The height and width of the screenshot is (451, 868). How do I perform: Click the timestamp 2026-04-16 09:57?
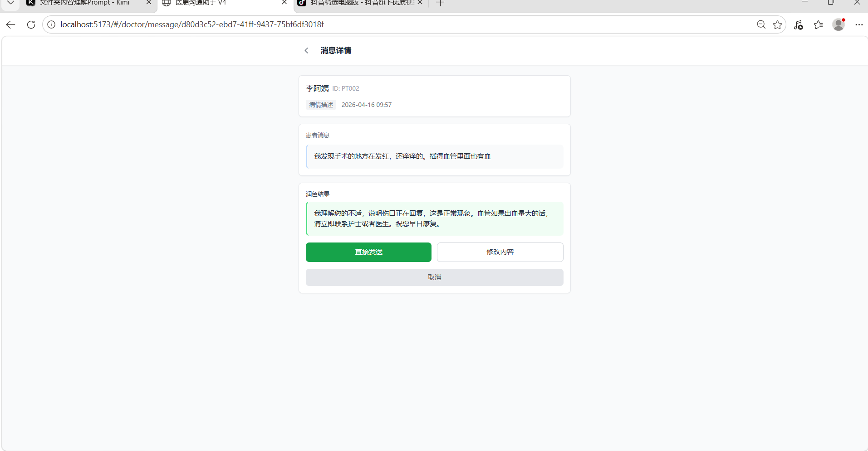pos(367,105)
